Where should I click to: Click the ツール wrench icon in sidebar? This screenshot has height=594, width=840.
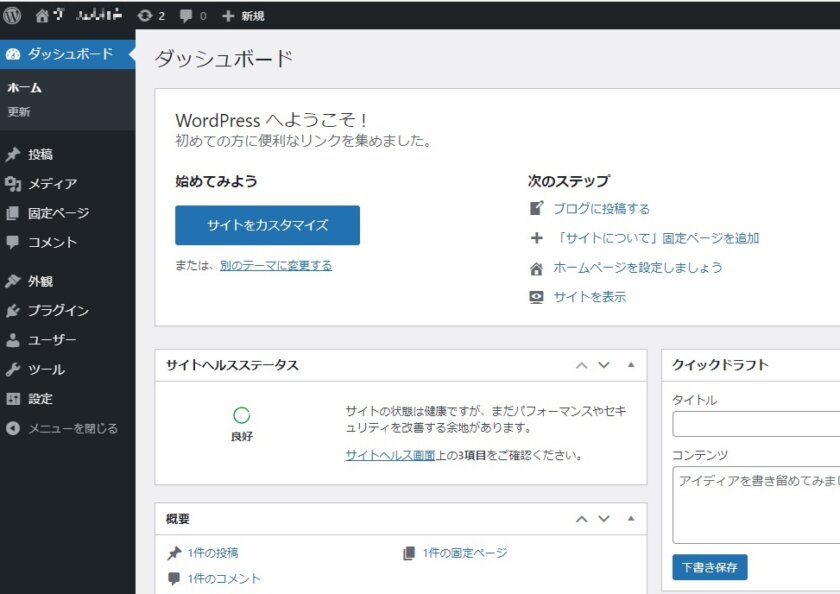tap(13, 370)
